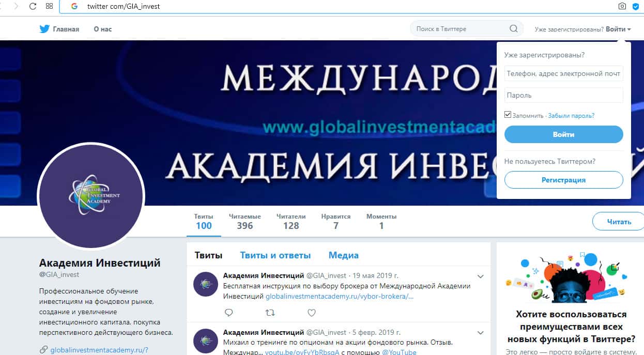Screen dimensions: 644x355
Task: Click the Google icon in address bar
Action: pos(74,6)
